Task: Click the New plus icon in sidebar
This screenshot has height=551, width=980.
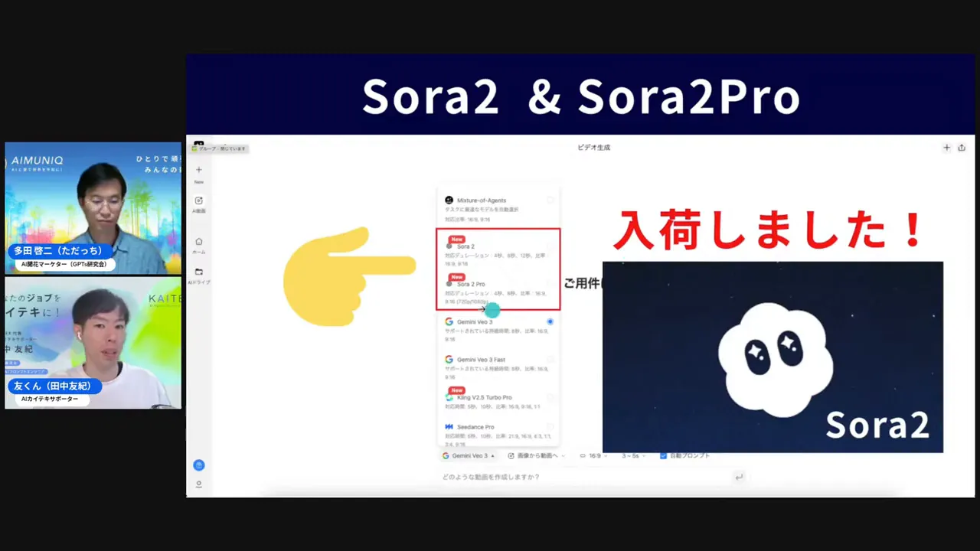Action: pos(199,170)
